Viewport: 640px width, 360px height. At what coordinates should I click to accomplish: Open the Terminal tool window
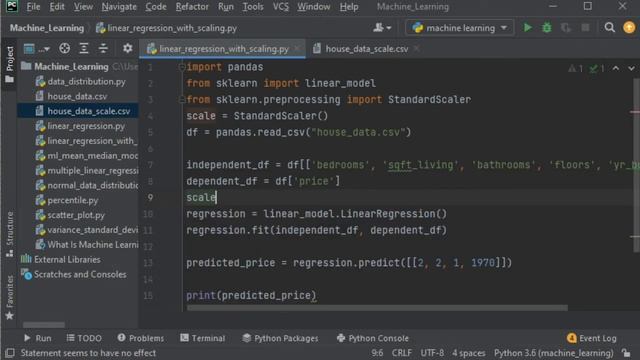(203, 338)
